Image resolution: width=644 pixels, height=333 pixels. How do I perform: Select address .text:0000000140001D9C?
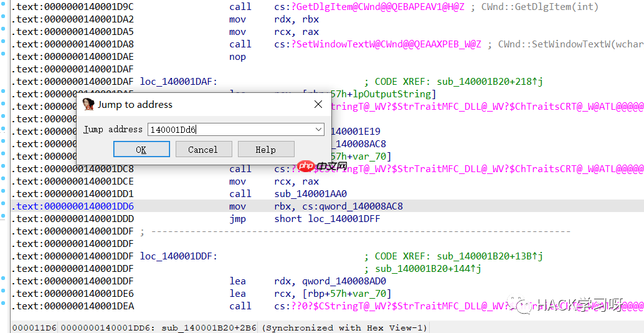point(72,7)
